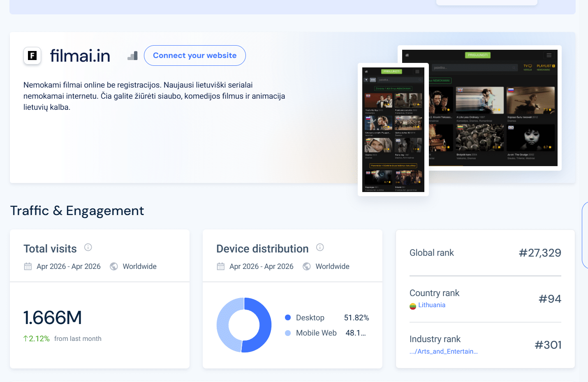Viewport: 588px width, 382px height.
Task: Click the Desktop legend label
Action: pyautogui.click(x=310, y=318)
